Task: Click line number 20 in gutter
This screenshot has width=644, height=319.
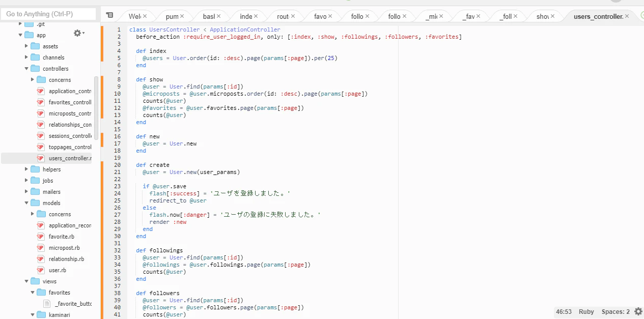Action: [x=117, y=165]
